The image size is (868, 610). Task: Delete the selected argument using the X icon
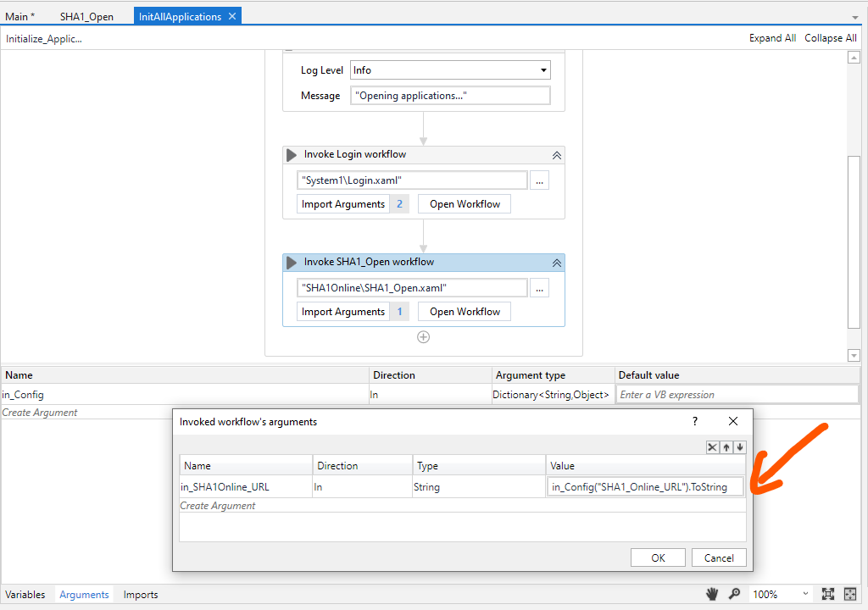point(712,447)
